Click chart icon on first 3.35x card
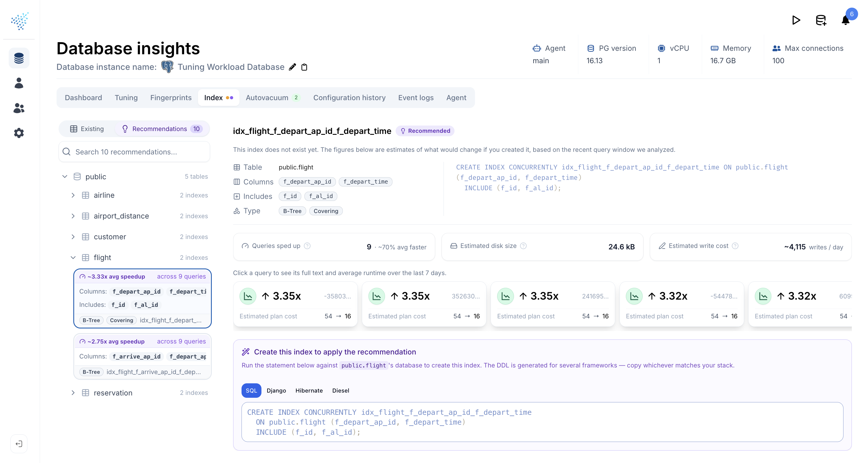Screen dimensions: 868x463 point(248,296)
